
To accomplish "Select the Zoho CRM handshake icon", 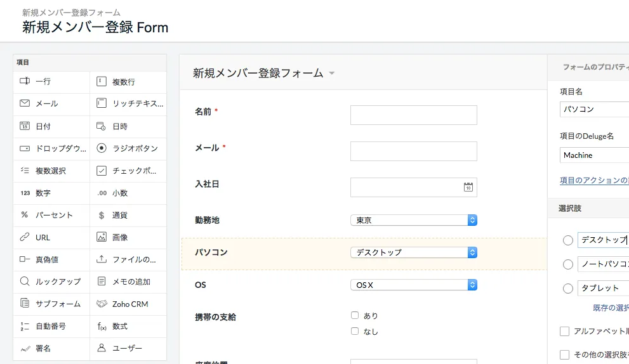I will (x=101, y=304).
